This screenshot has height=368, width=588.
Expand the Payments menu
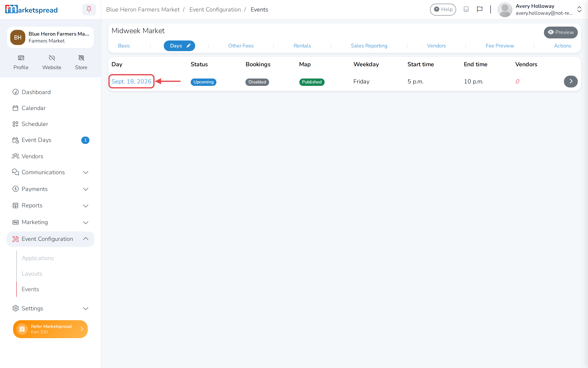click(x=50, y=189)
